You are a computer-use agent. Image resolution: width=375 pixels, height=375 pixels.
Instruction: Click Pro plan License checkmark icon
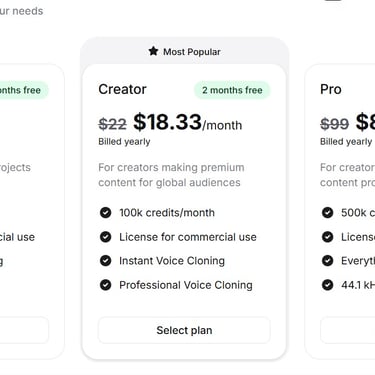point(327,237)
